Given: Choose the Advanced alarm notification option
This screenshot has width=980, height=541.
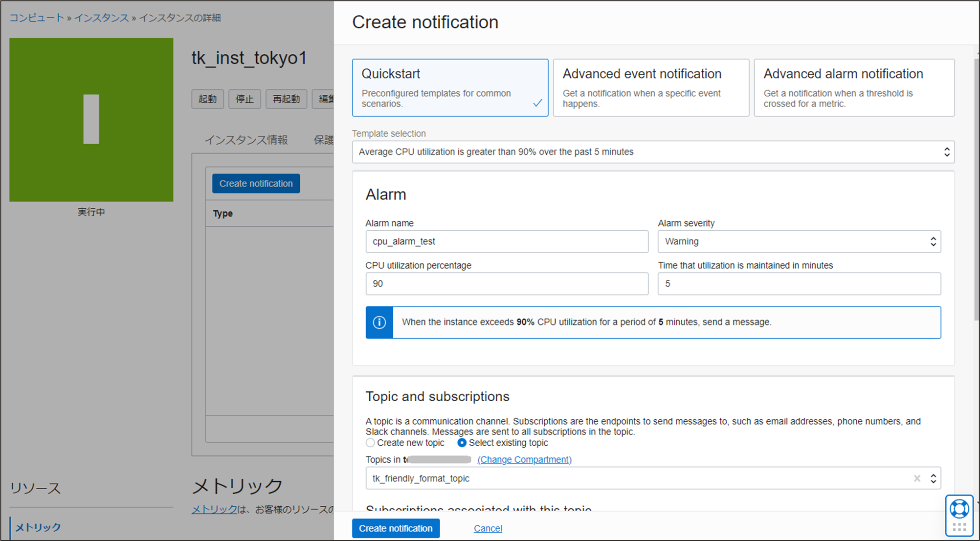Looking at the screenshot, I should (x=853, y=87).
